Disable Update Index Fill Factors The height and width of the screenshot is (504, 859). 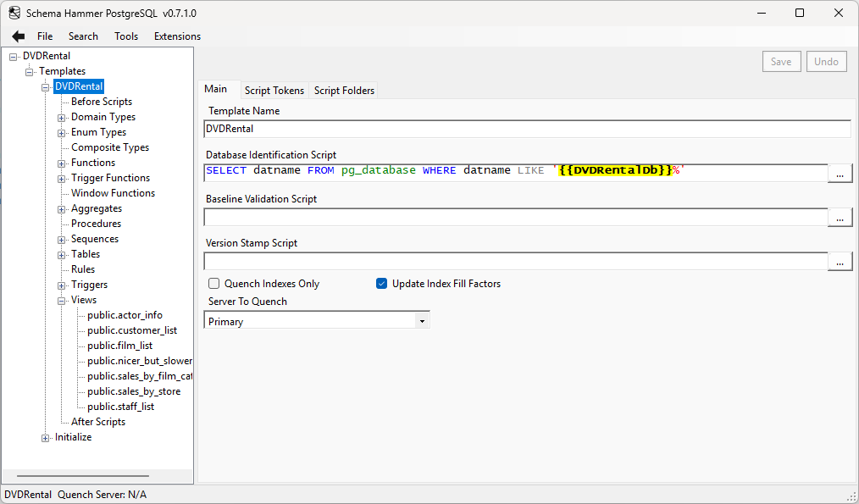tap(381, 283)
